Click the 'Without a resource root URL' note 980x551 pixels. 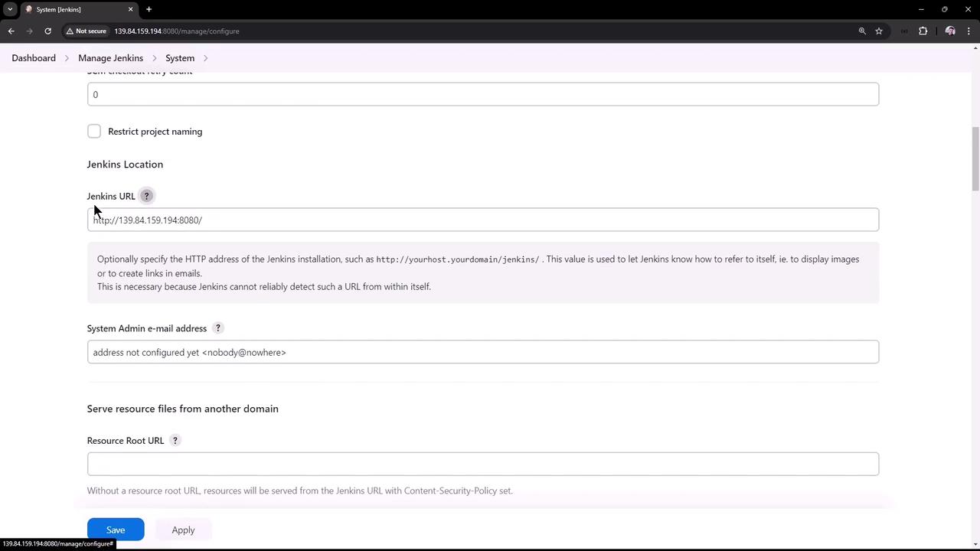pos(300,491)
